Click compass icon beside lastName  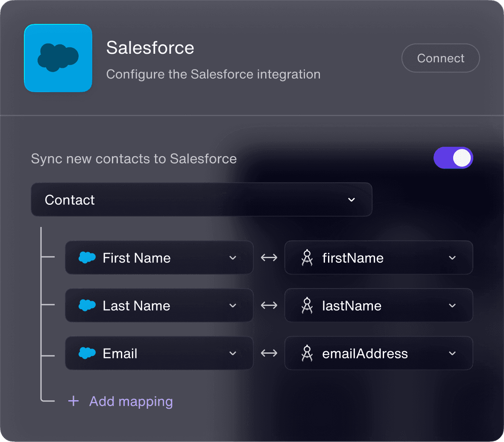(307, 305)
